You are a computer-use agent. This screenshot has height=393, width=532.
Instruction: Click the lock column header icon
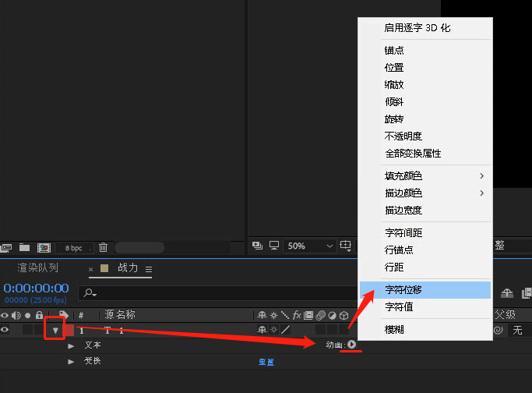[40, 315]
